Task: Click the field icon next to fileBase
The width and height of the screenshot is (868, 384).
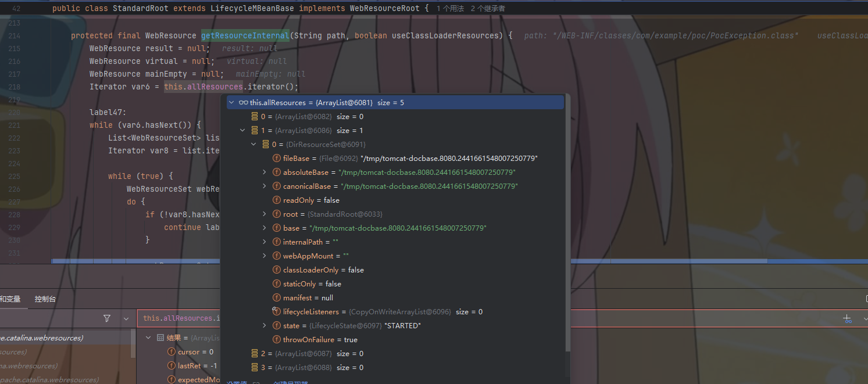Action: pyautogui.click(x=277, y=159)
